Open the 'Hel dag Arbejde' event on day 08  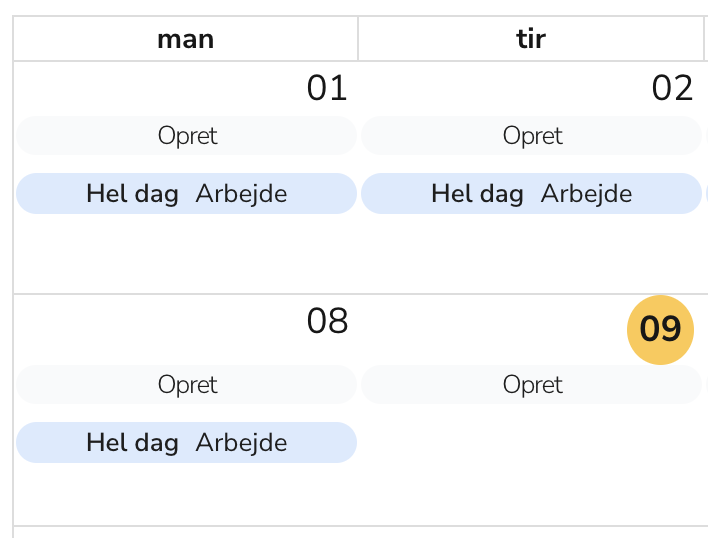(x=187, y=443)
